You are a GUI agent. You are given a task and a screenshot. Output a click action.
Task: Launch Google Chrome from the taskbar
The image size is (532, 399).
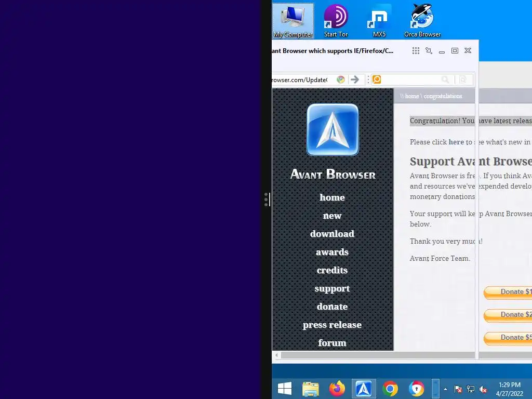click(390, 389)
